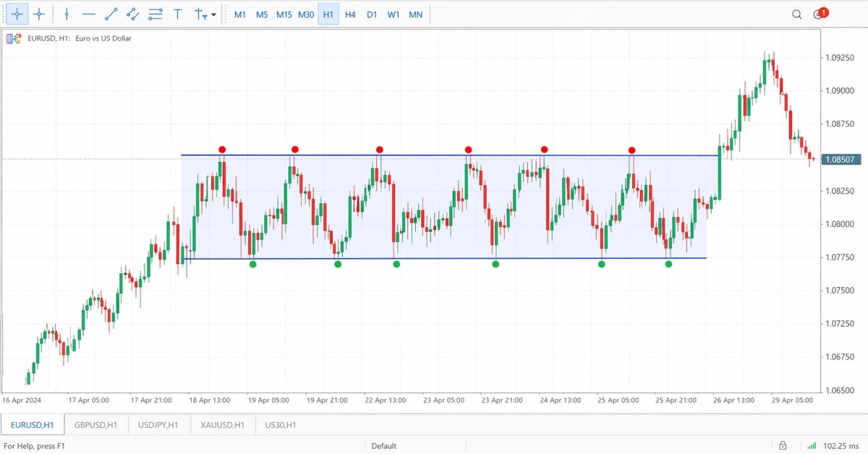Select the MN monthly timeframe
The image size is (868, 454).
click(416, 14)
